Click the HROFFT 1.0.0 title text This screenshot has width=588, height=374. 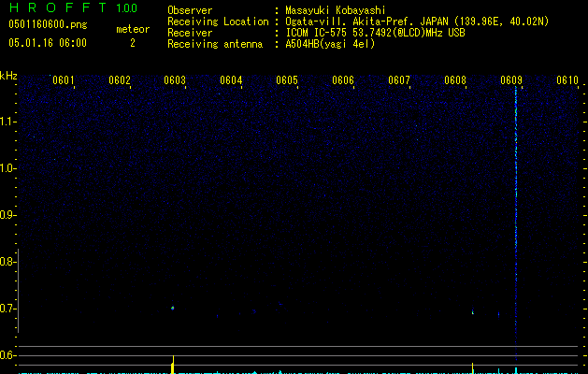coord(74,7)
